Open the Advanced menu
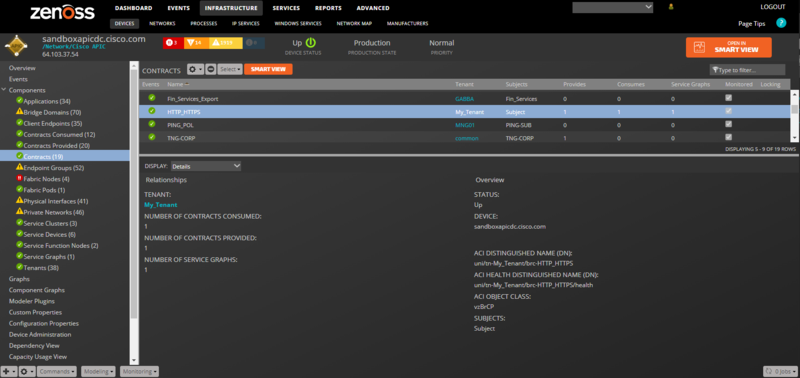800x378 pixels. click(x=373, y=8)
